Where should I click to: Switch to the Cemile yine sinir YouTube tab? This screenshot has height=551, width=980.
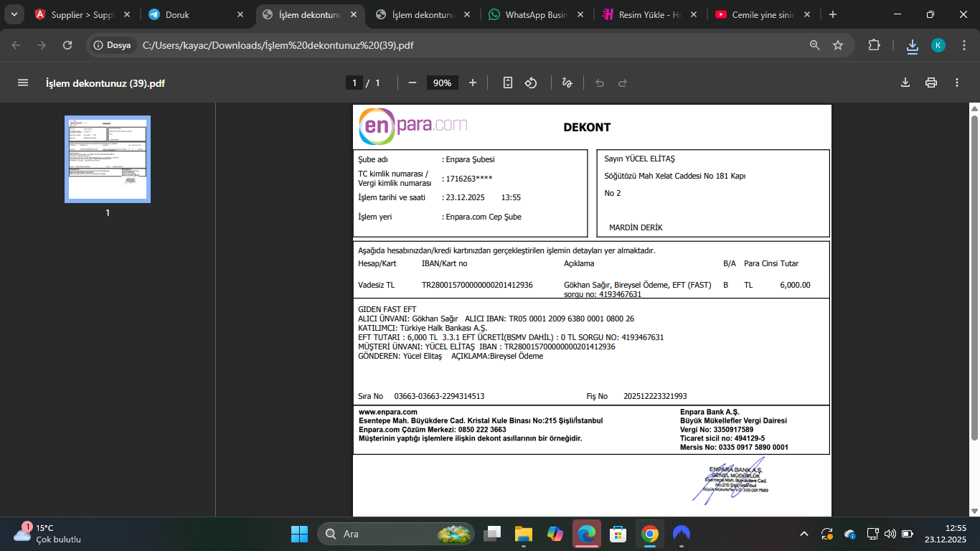pyautogui.click(x=763, y=14)
